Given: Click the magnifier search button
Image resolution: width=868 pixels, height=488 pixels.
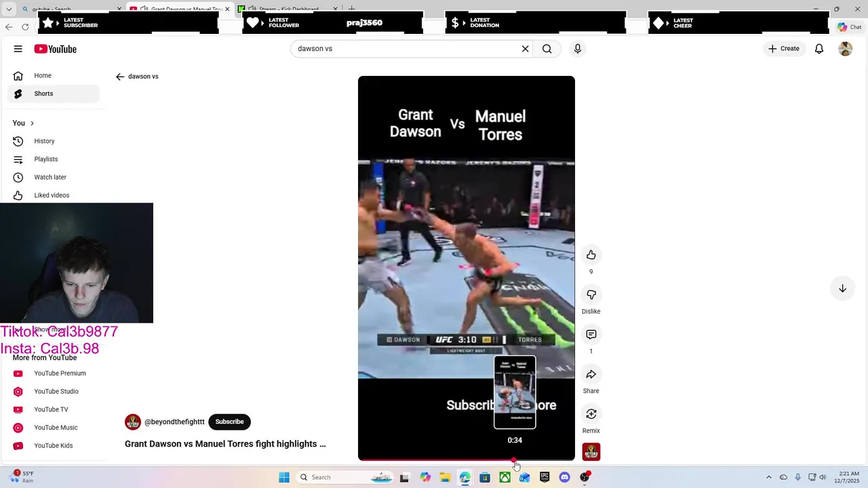Looking at the screenshot, I should click(x=547, y=49).
